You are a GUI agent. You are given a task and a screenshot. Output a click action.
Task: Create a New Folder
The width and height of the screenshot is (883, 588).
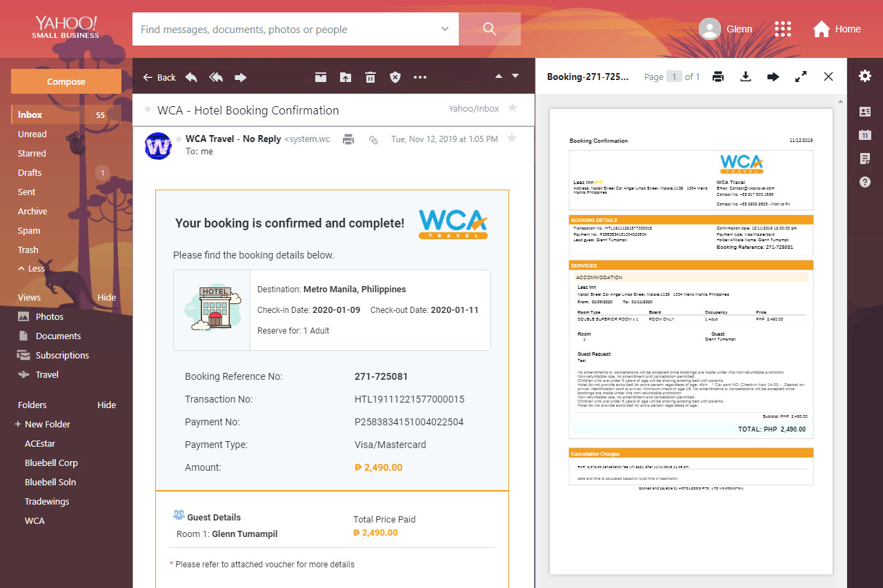click(43, 425)
